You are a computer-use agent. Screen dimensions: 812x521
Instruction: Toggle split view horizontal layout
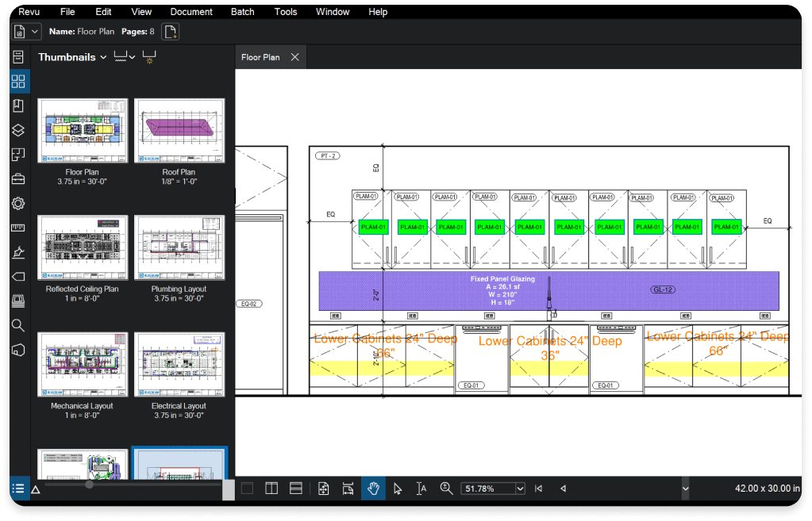[296, 488]
